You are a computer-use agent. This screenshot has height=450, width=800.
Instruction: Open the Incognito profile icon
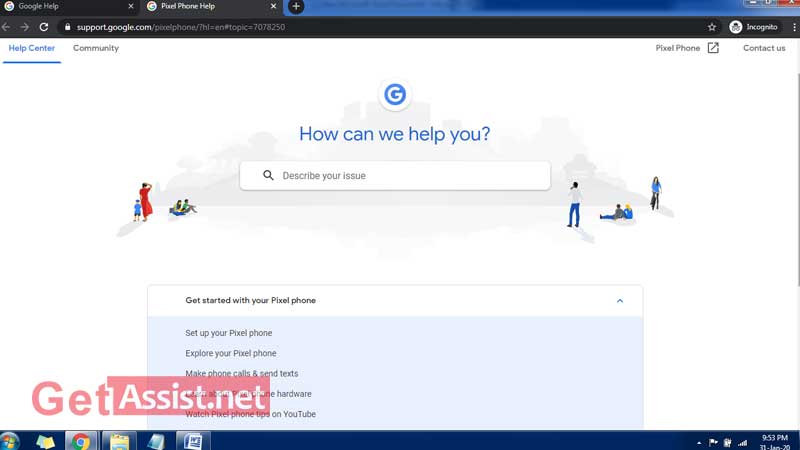tap(736, 27)
